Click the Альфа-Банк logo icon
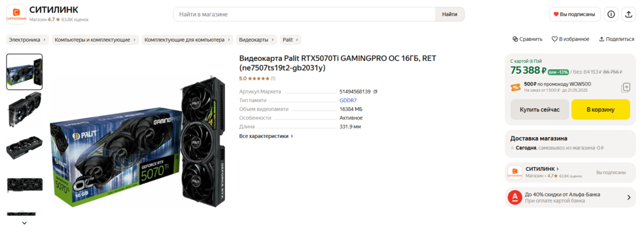This screenshot has width=644, height=243. [515, 197]
